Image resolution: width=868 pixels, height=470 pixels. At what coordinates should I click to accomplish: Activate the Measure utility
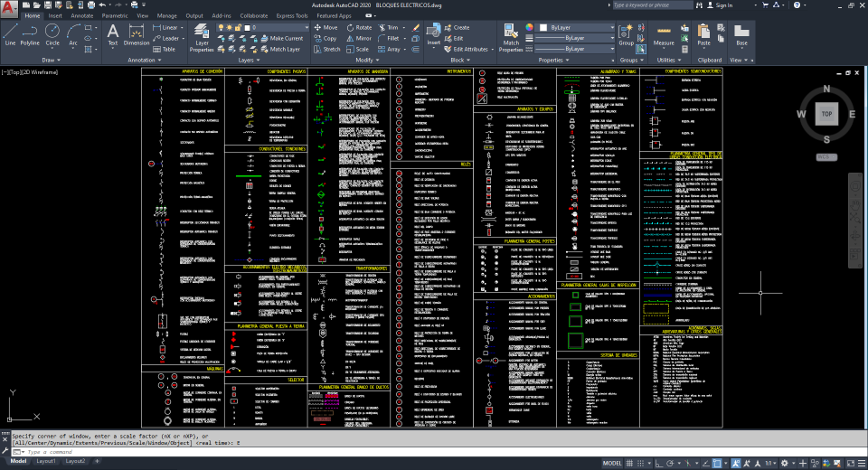[664, 34]
